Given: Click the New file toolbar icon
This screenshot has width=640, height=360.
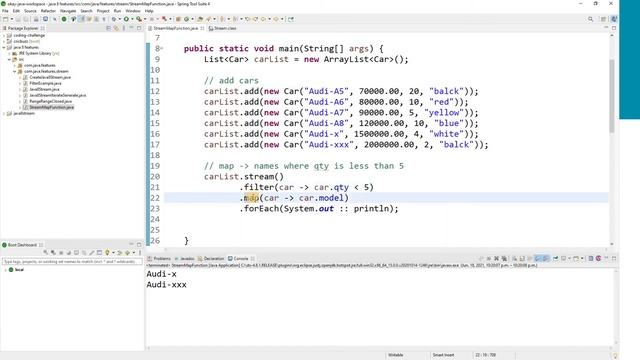Looking at the screenshot, I should [x=5, y=19].
